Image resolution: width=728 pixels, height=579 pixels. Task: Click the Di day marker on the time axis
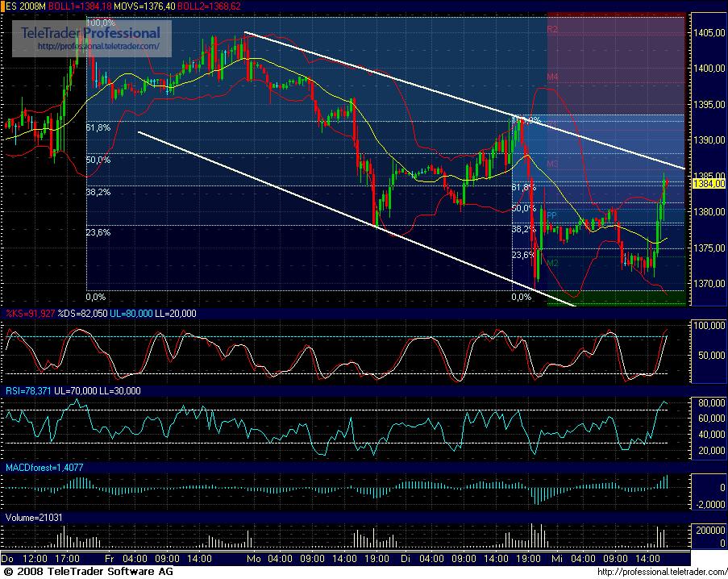tap(406, 559)
